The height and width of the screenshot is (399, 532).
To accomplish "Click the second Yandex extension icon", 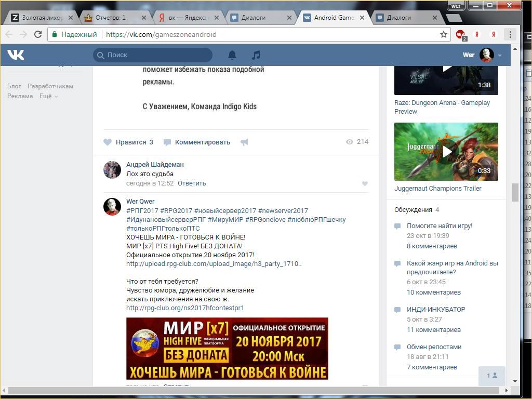I will click(494, 34).
